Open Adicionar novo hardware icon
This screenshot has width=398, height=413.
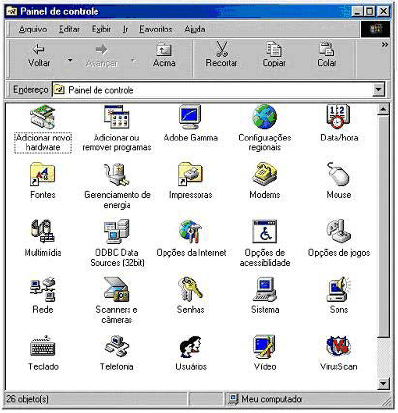tap(43, 117)
